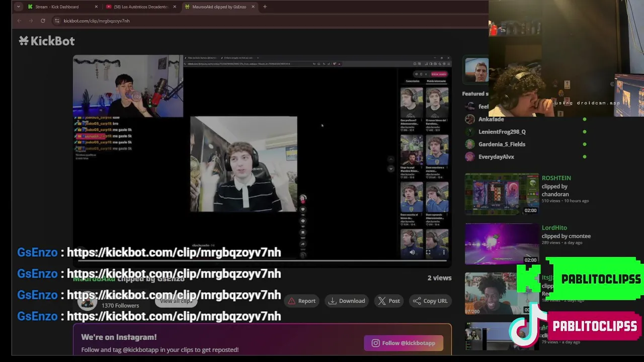Open the LordHito clip thumbnail

502,244
